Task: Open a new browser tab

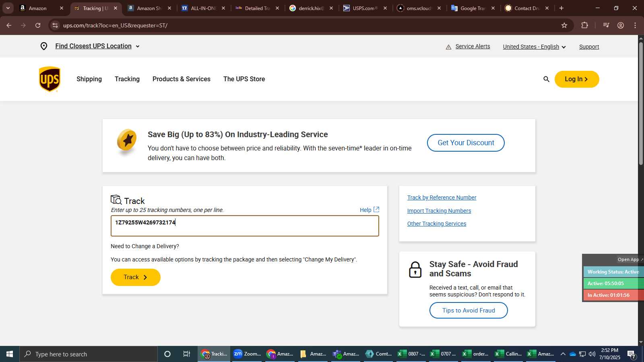Action: point(561,8)
